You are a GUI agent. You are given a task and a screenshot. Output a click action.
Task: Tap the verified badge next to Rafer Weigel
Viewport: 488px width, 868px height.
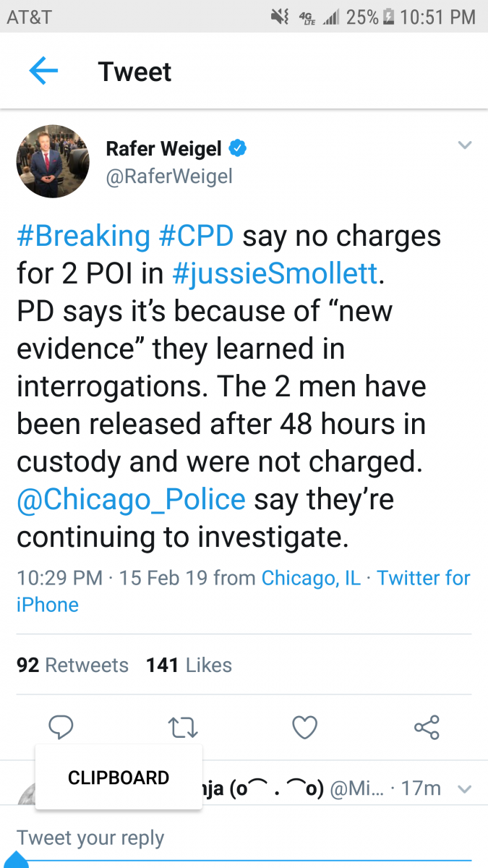click(x=238, y=149)
